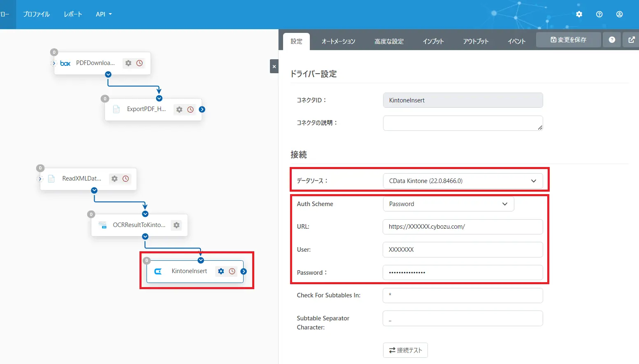
Task: Click the bottom port of PDFDownload connector
Action: (108, 74)
